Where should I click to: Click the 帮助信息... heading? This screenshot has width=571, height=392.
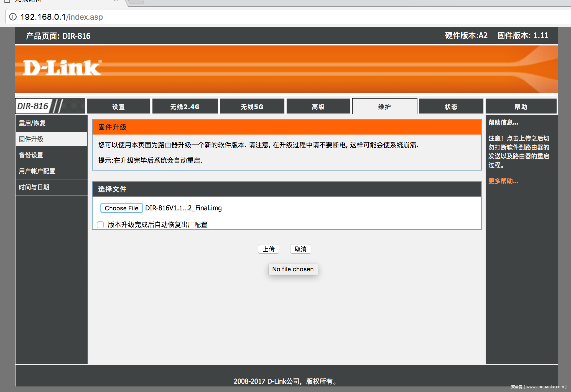click(503, 122)
